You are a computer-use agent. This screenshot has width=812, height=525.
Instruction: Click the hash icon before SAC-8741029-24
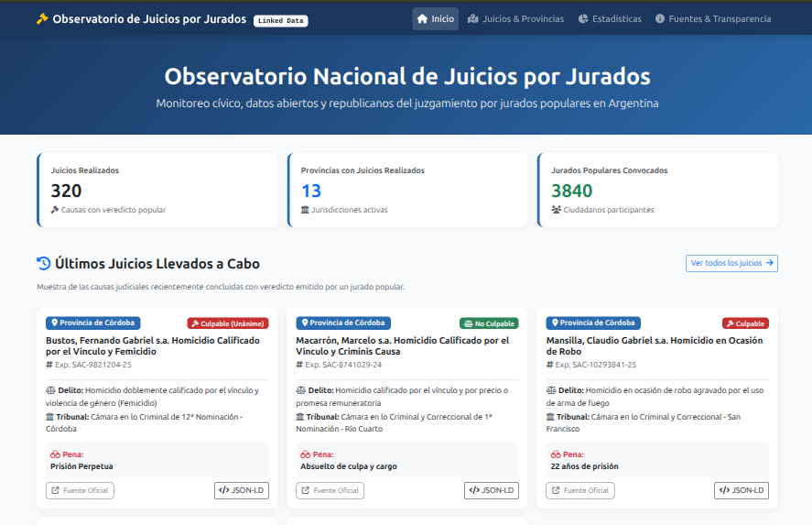point(299,365)
